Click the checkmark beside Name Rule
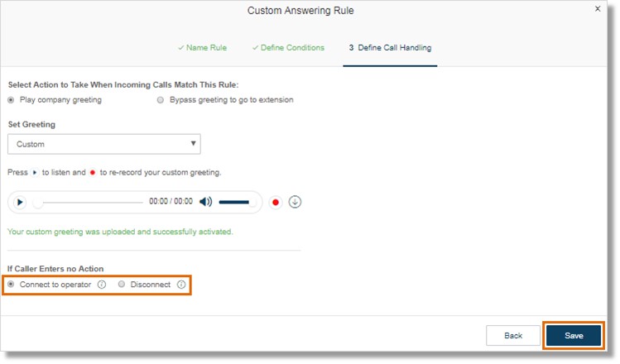The height and width of the screenshot is (364, 620). tap(180, 48)
